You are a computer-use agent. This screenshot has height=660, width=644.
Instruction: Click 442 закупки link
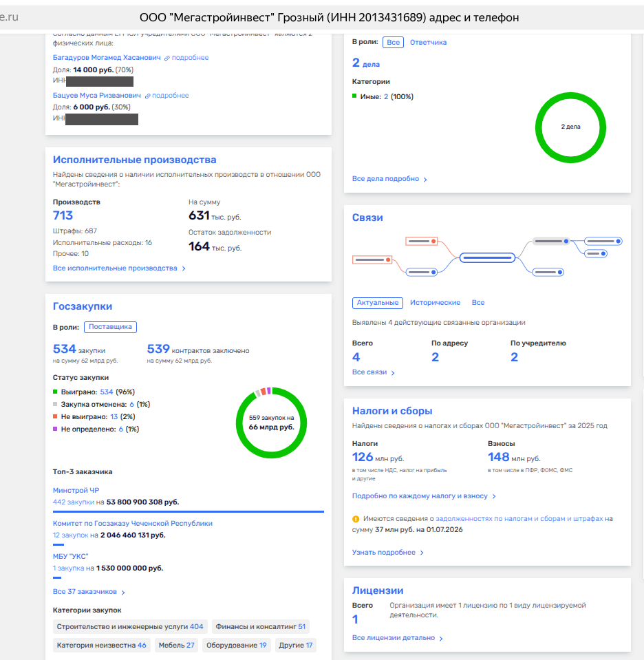[73, 502]
